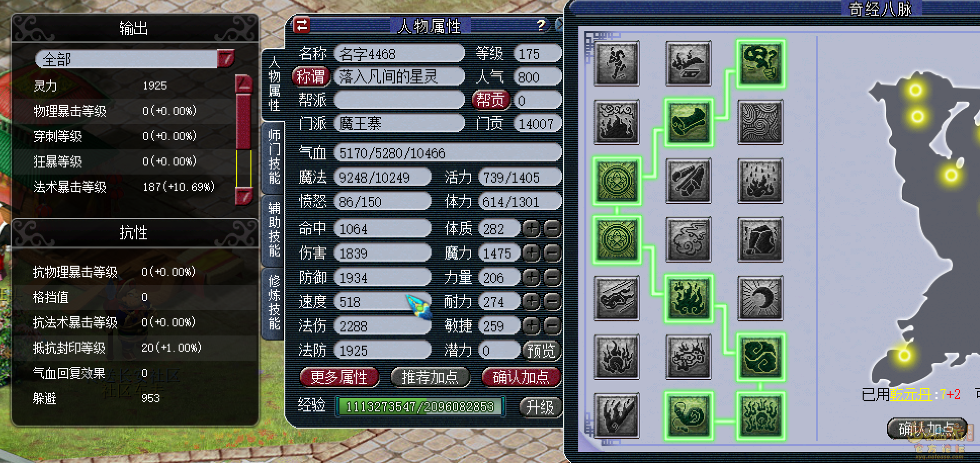
Task: Click the output list scroll up arrow
Action: [x=244, y=84]
